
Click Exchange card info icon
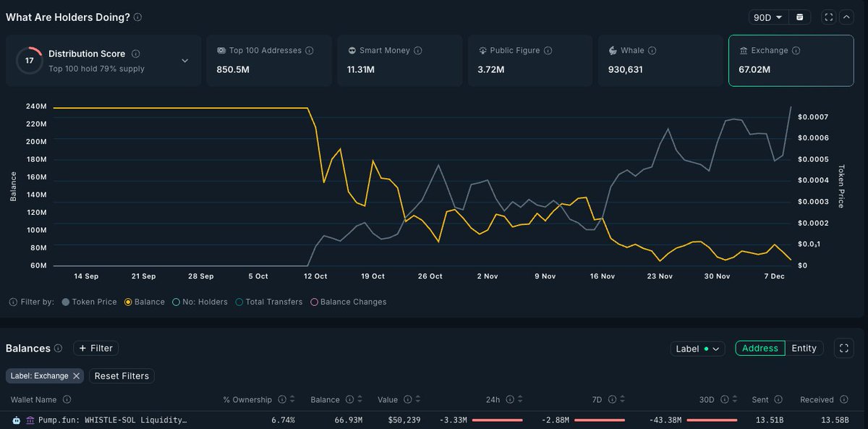click(x=796, y=51)
